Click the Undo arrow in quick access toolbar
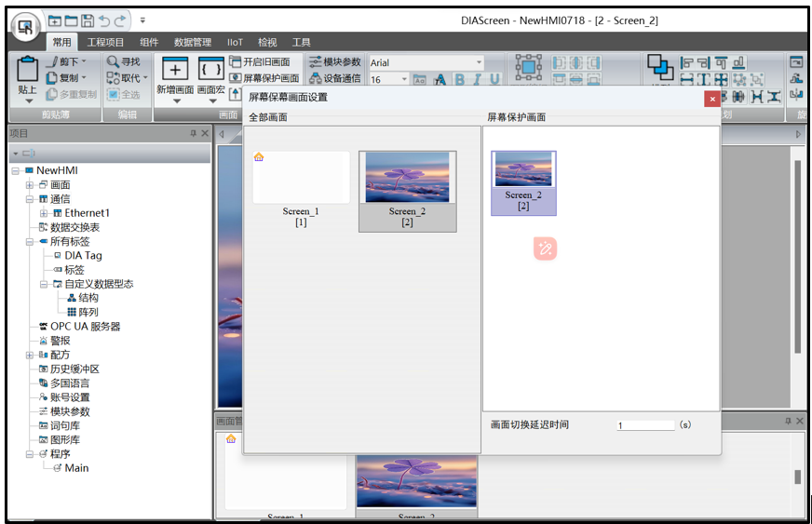This screenshot has height=524, width=812. [103, 20]
